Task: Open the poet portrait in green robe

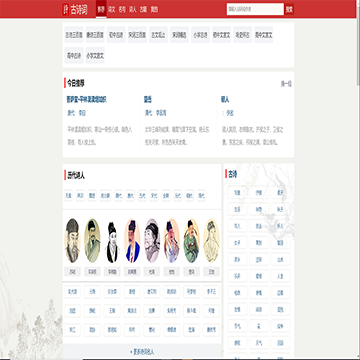Action: 192,240
